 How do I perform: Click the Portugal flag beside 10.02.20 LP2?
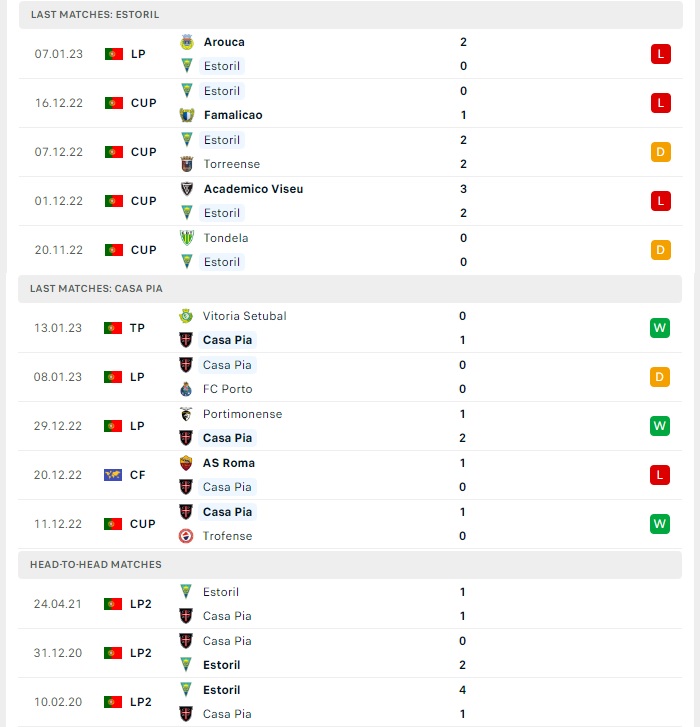[113, 702]
